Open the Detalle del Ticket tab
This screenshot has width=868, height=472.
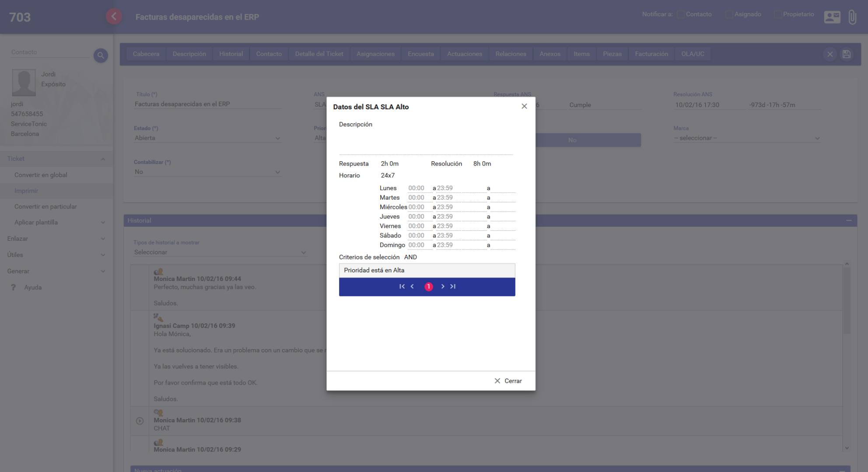click(319, 54)
